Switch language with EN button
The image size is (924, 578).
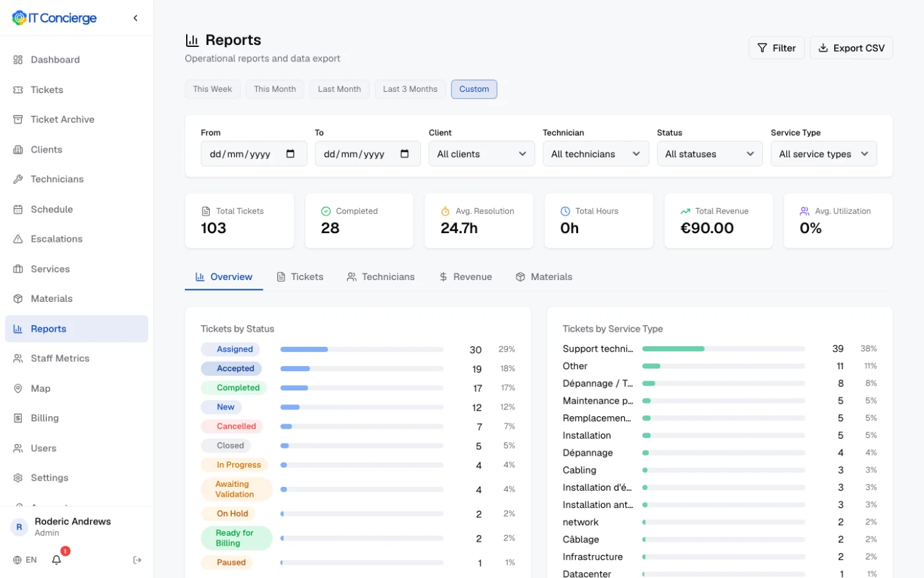25,560
